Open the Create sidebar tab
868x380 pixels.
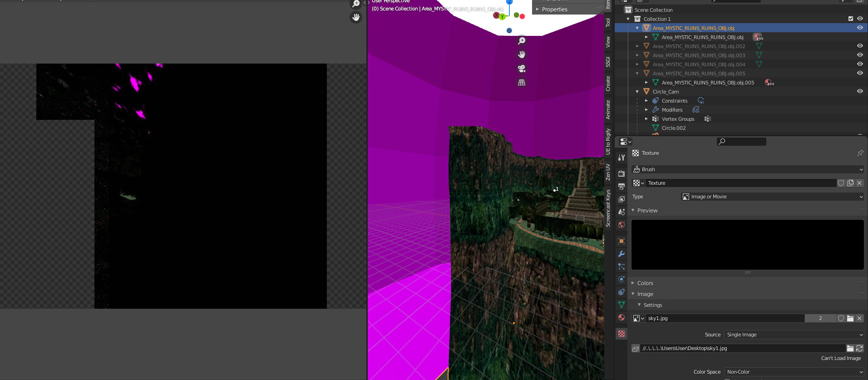click(x=608, y=84)
